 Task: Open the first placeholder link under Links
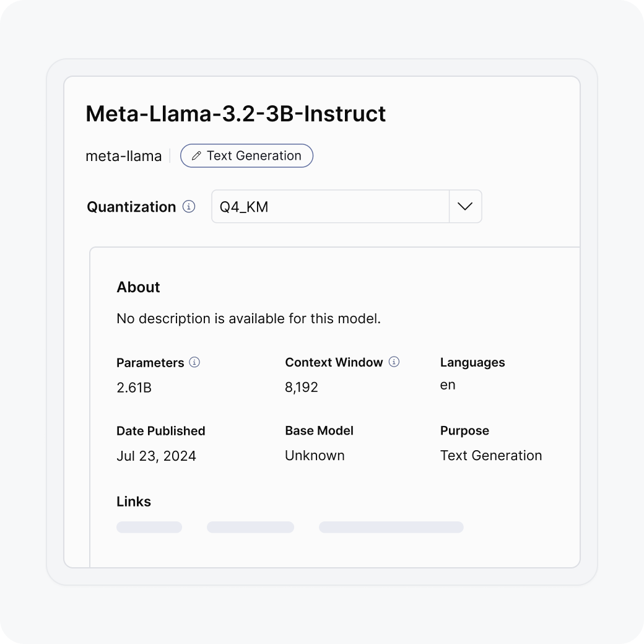click(149, 527)
